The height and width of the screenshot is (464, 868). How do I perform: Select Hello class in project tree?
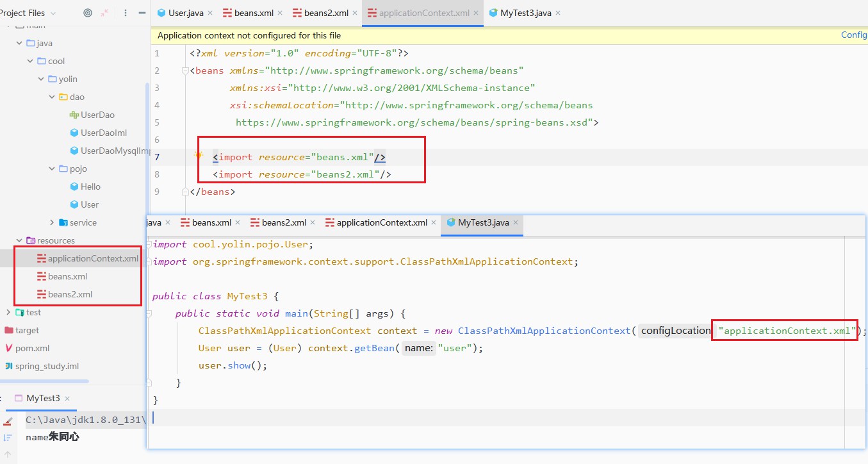85,186
